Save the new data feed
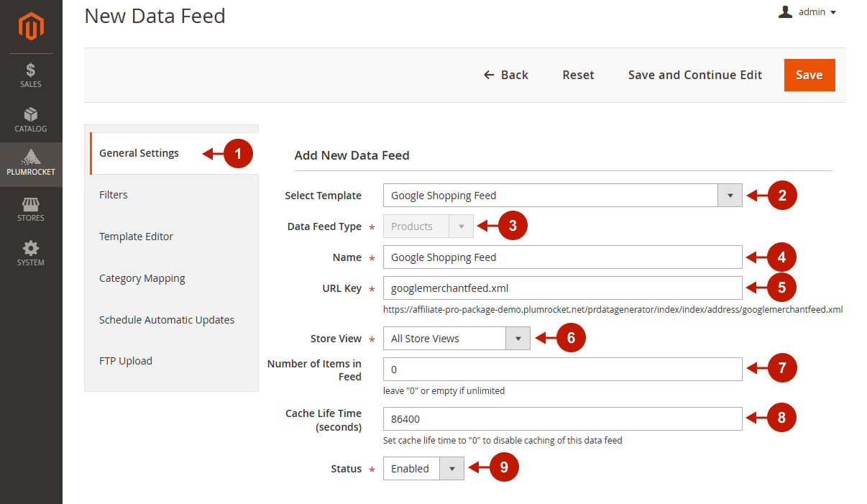This screenshot has height=504, width=867. (x=809, y=75)
